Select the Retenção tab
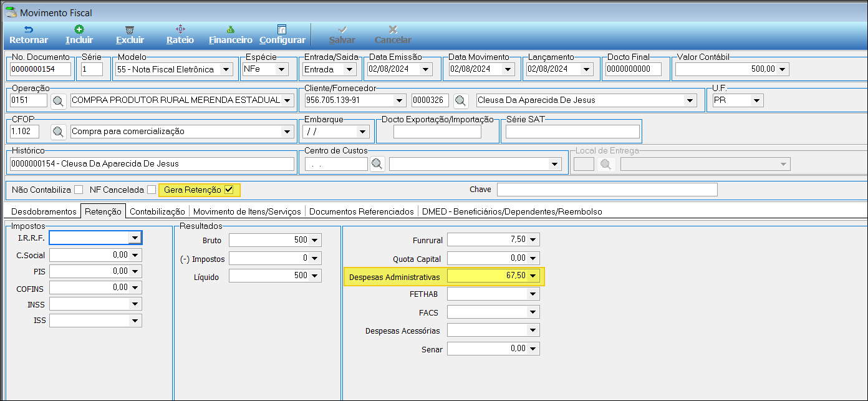The width and height of the screenshot is (868, 401). click(103, 211)
